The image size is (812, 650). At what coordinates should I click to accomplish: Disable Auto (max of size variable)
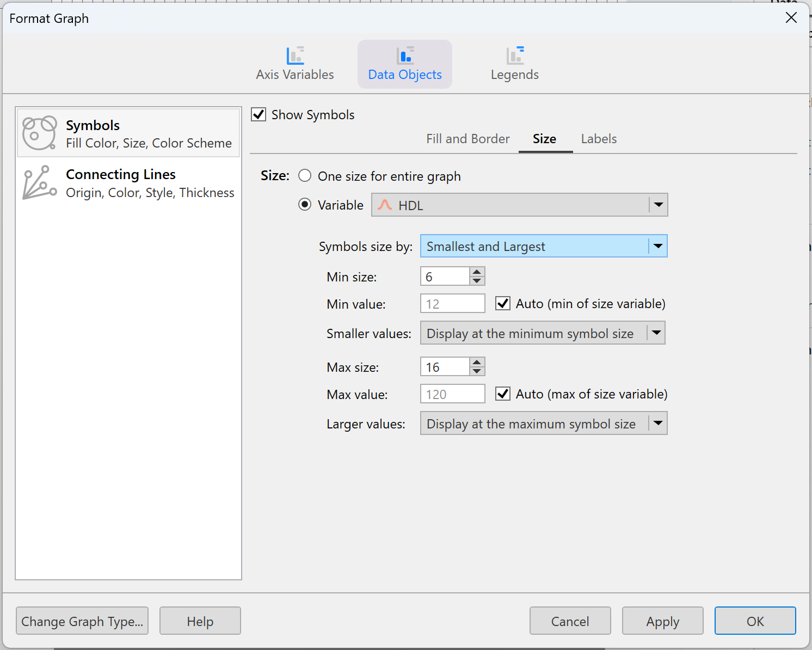coord(503,394)
